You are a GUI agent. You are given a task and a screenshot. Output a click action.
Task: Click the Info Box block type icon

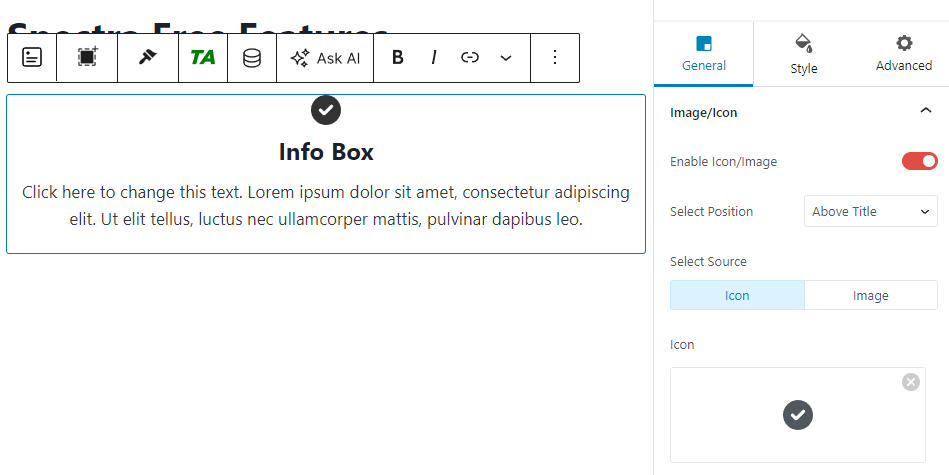32,58
